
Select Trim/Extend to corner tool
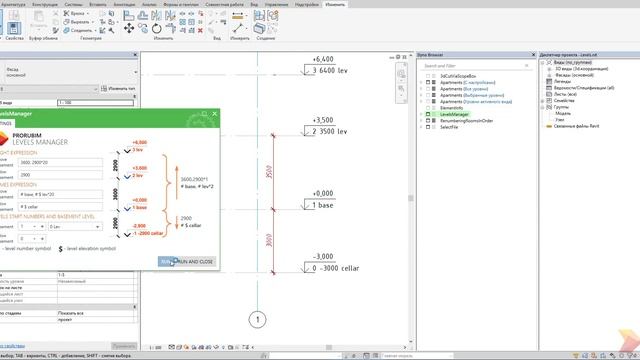(170, 28)
